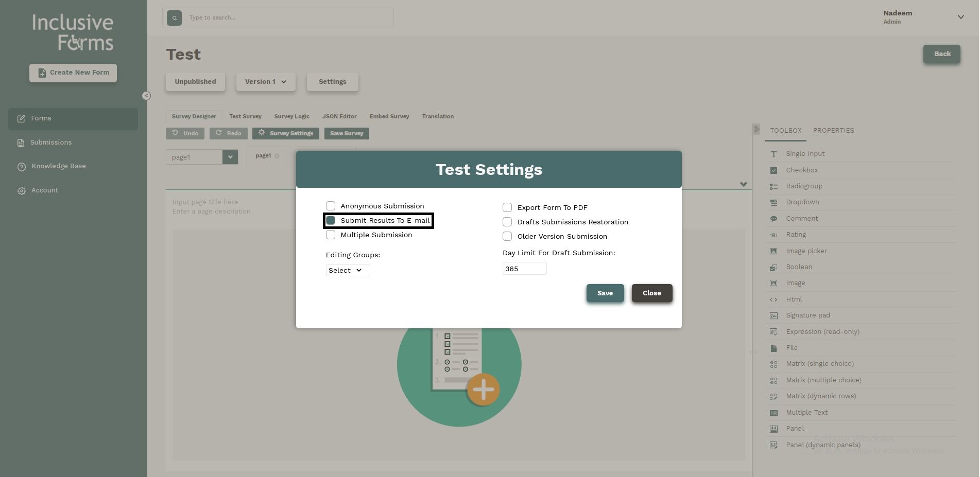
Task: Add a Signature pad to the survey
Action: coord(807,315)
